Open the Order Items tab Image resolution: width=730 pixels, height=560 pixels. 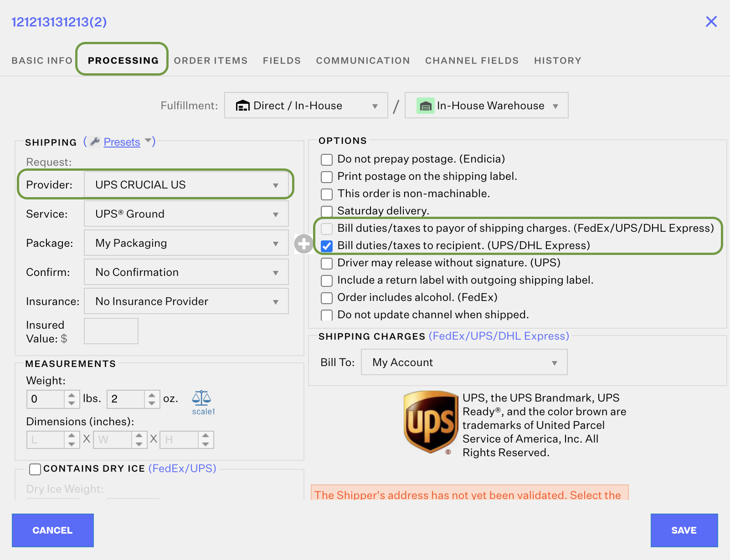(211, 61)
